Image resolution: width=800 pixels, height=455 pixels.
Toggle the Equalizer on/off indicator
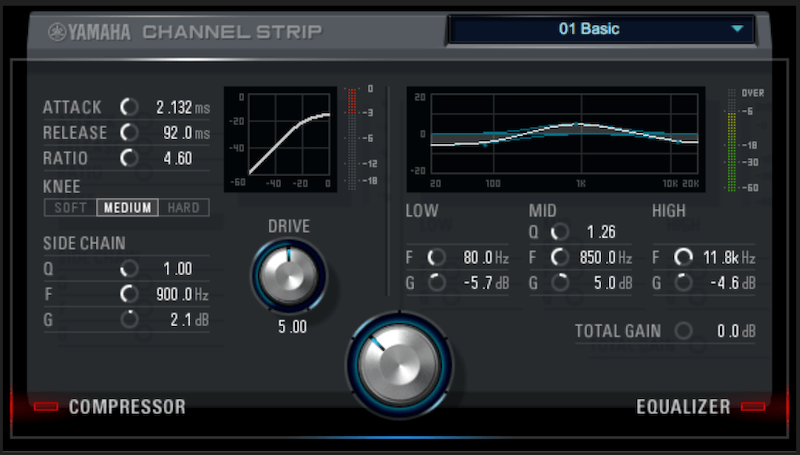[753, 407]
